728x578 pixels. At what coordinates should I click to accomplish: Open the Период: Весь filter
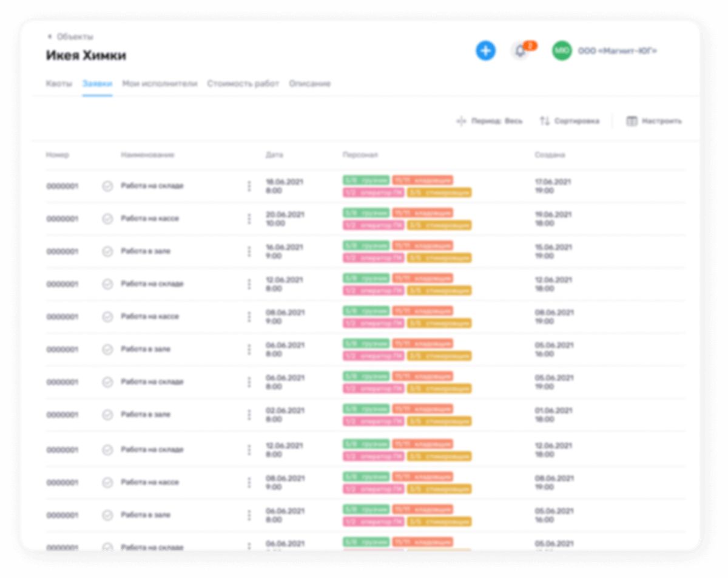(x=490, y=121)
